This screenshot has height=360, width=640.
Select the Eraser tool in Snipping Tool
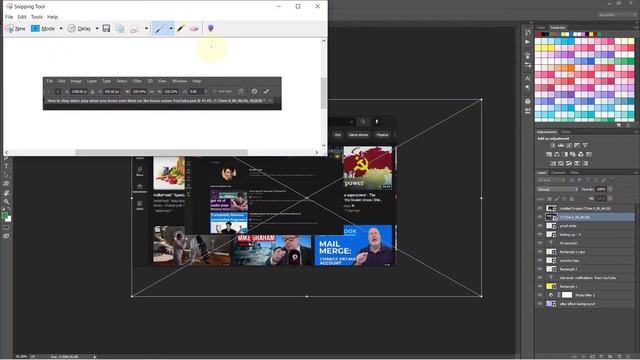pos(194,28)
